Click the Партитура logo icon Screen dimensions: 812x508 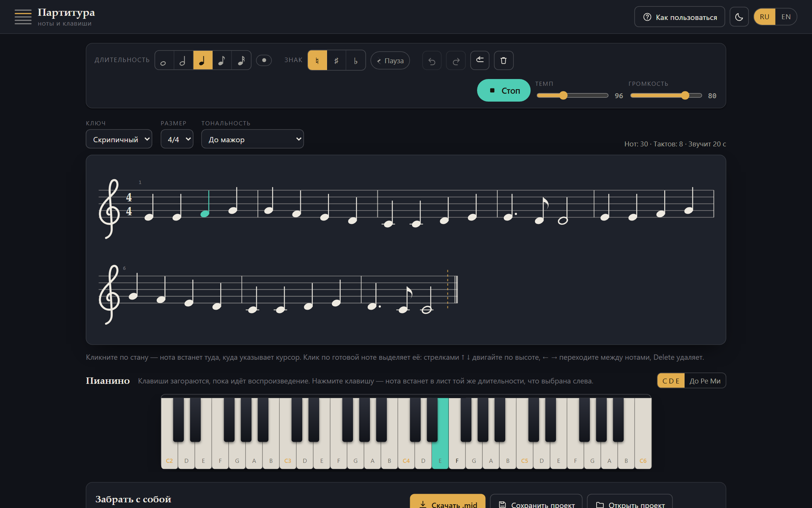[23, 17]
